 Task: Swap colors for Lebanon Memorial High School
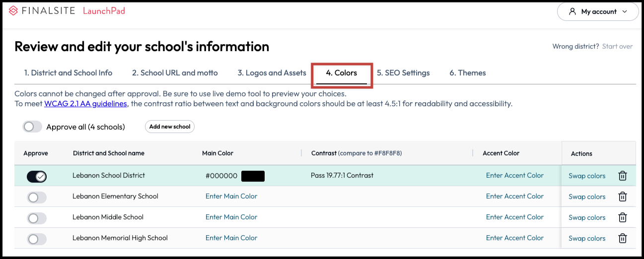click(587, 238)
